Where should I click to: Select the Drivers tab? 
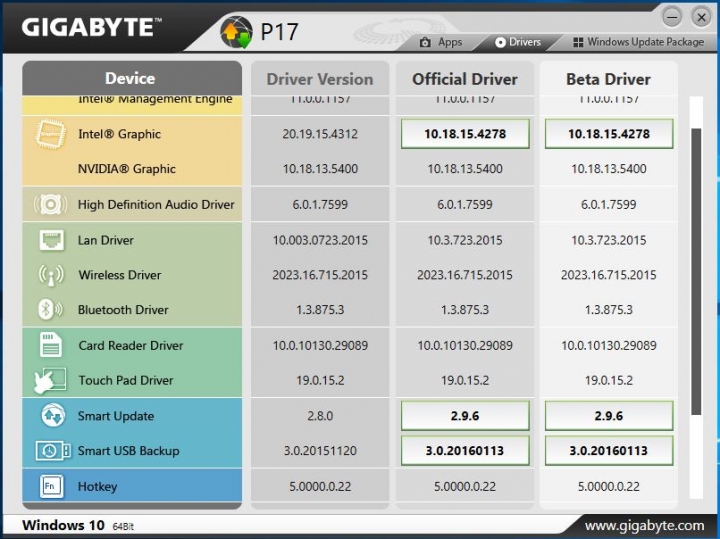pos(518,42)
